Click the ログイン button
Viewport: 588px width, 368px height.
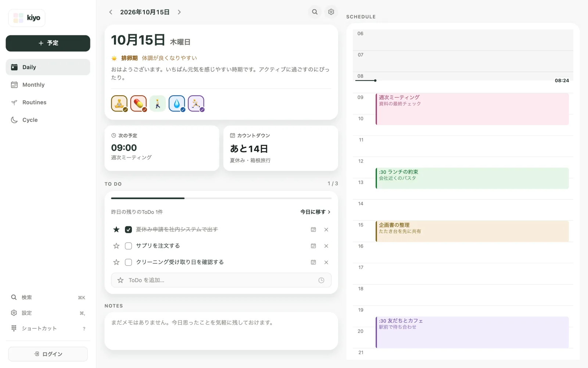[x=48, y=354]
